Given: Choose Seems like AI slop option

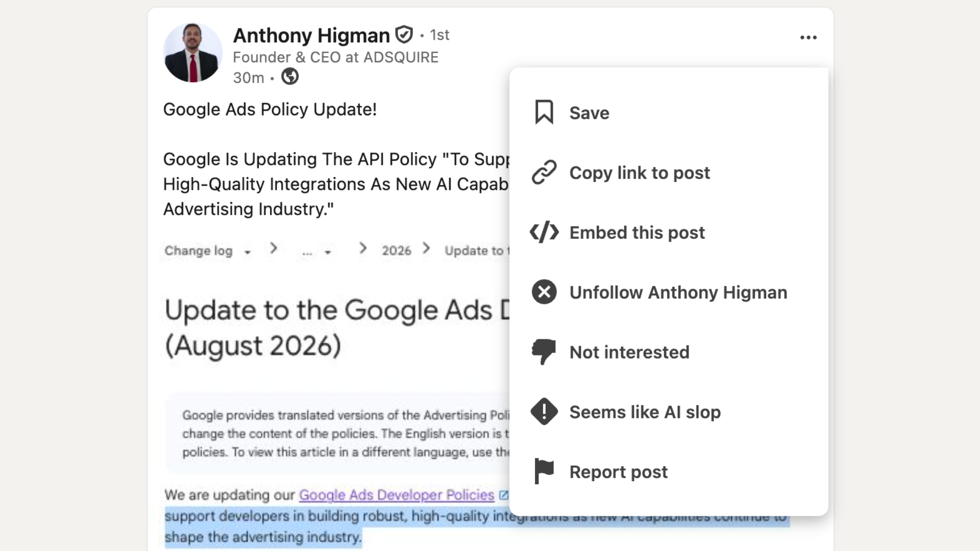Looking at the screenshot, I should point(645,412).
